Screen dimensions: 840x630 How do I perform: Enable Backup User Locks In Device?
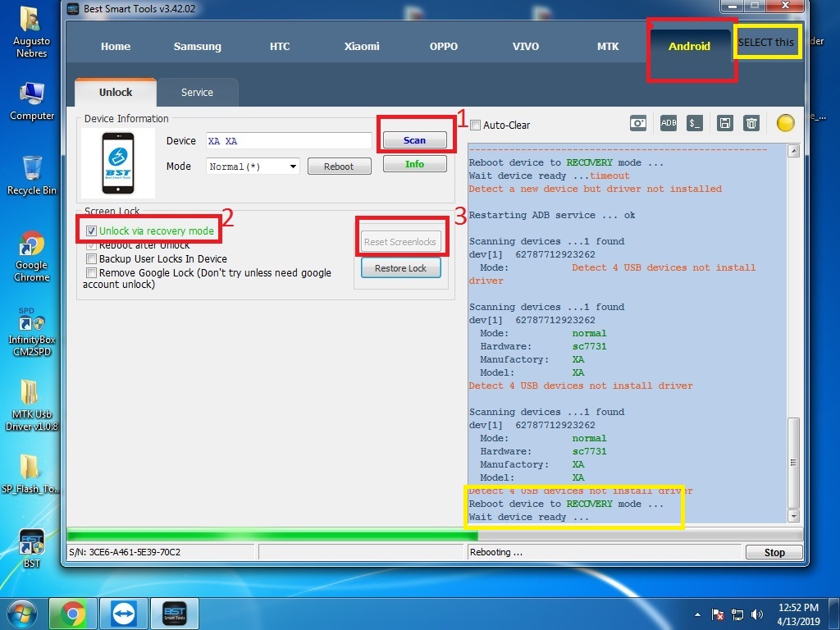coord(92,258)
